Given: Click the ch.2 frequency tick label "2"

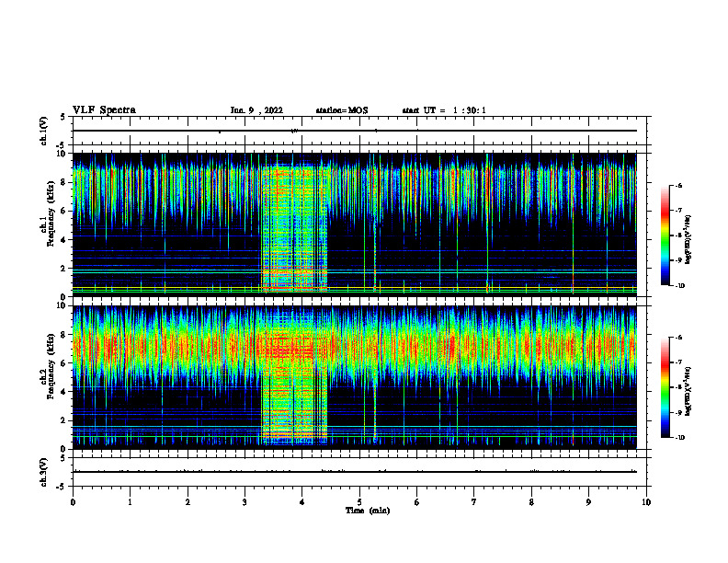Looking at the screenshot, I should 63,420.
